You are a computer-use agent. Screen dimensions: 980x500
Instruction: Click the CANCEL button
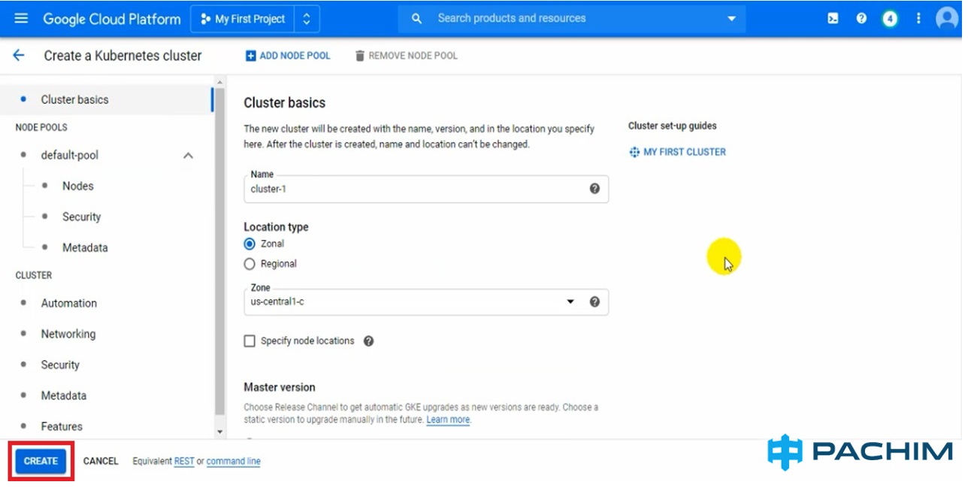click(101, 461)
